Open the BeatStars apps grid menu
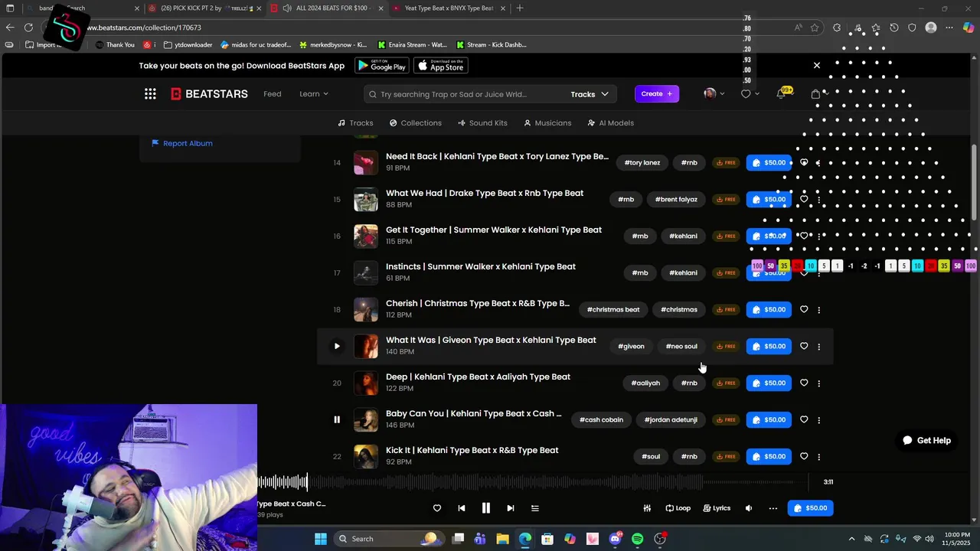 tap(150, 94)
